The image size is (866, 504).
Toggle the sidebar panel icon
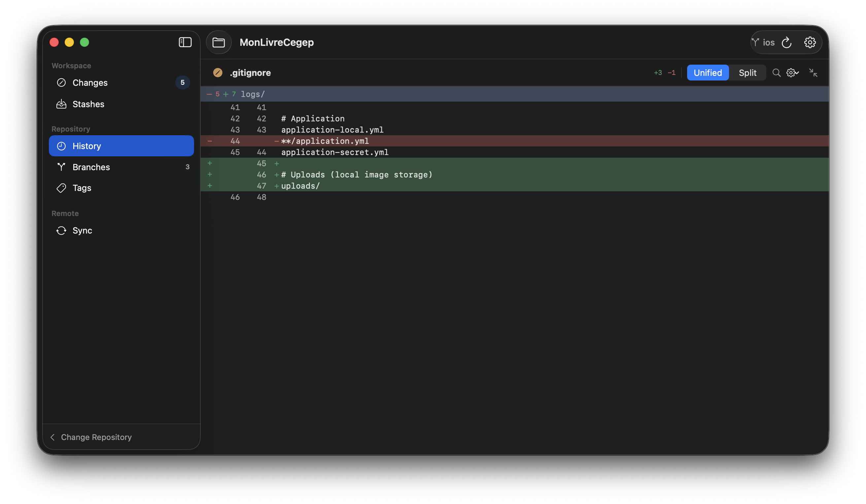pos(185,42)
